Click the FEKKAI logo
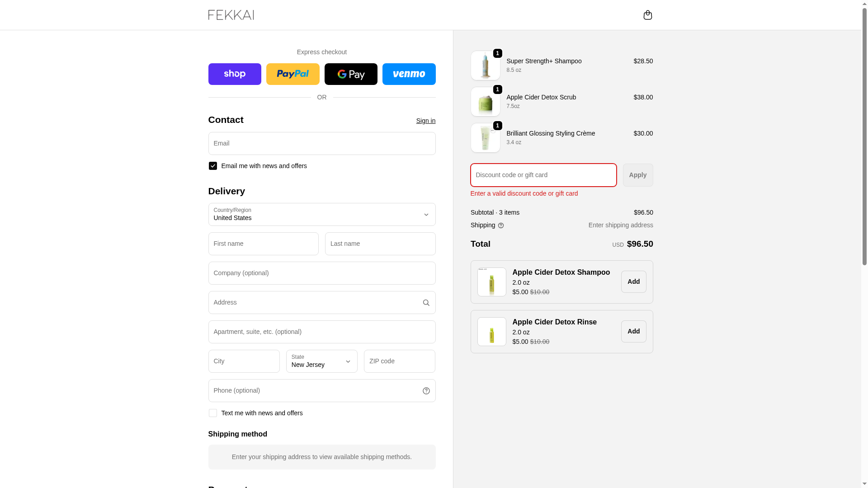This screenshot has height=488, width=868. 231,15
